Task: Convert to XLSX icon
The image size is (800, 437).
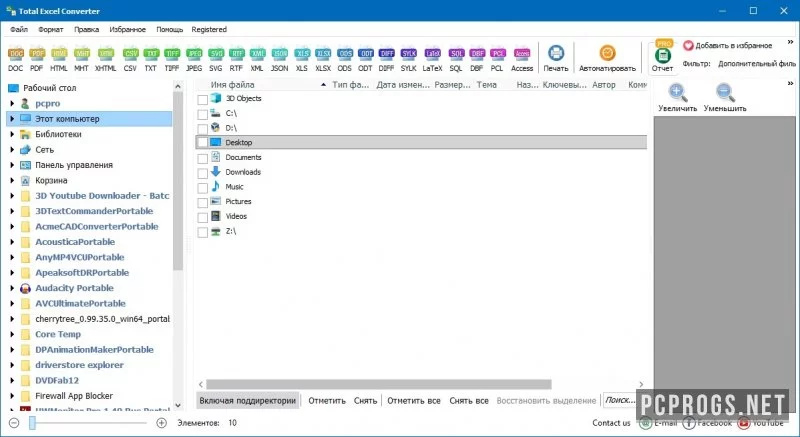Action: (x=323, y=54)
